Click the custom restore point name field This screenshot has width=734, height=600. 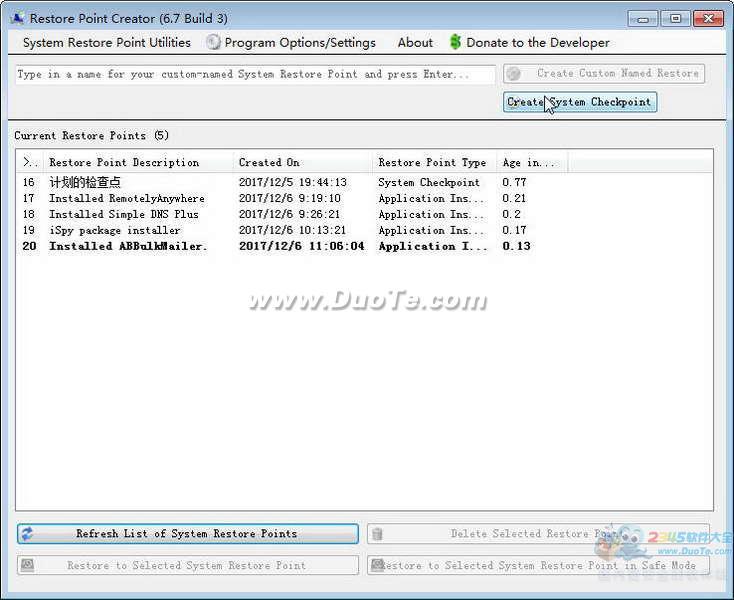pos(255,74)
